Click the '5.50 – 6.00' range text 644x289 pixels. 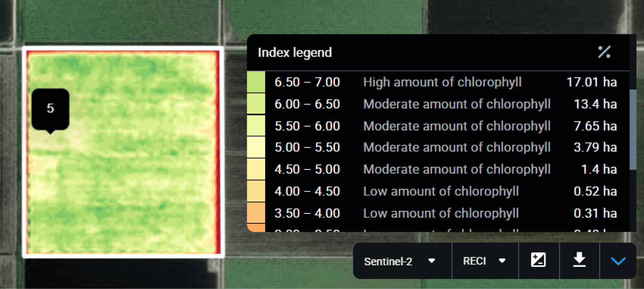pos(307,126)
